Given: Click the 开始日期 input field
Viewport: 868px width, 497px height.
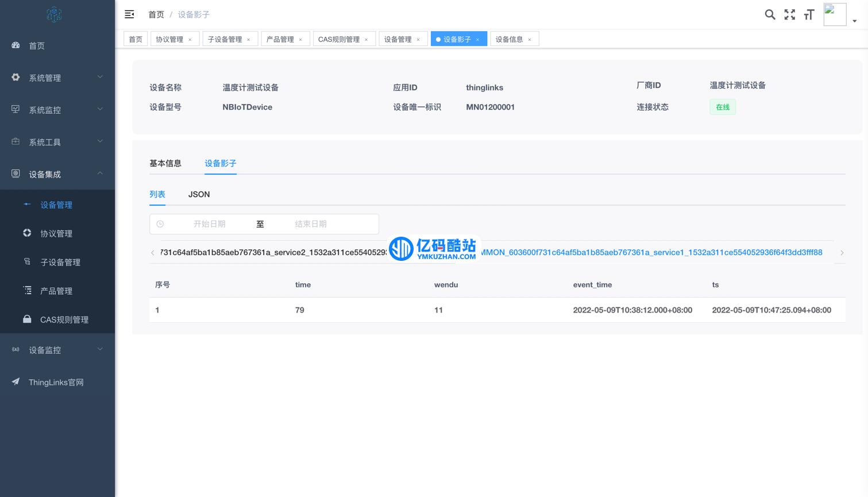Looking at the screenshot, I should tap(210, 224).
